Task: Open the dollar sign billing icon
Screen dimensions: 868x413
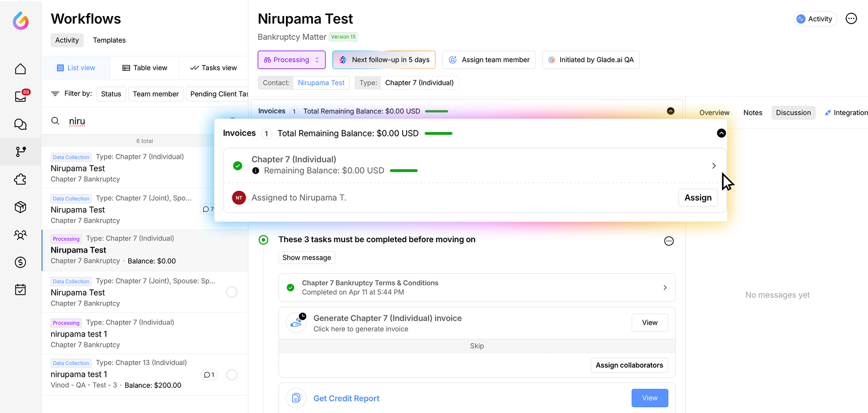Action: coord(20,262)
